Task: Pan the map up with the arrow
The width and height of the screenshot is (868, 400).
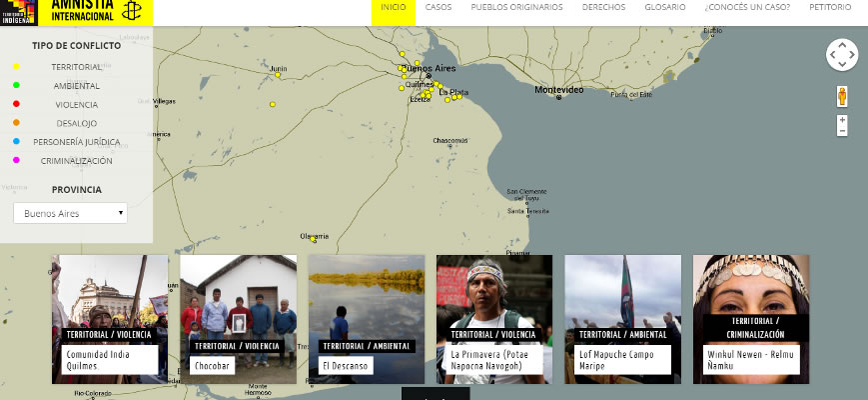Action: pyautogui.click(x=842, y=45)
